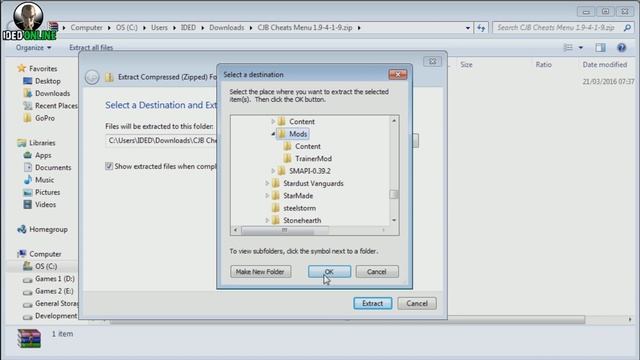The width and height of the screenshot is (640, 360).
Task: Select the Stonehearth folder icon
Action: tap(276, 220)
